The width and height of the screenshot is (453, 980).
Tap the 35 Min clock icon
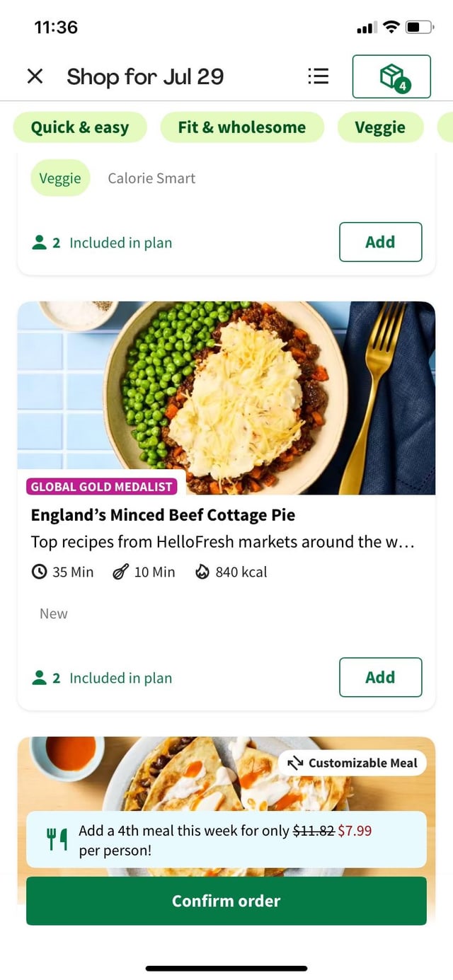tap(40, 572)
